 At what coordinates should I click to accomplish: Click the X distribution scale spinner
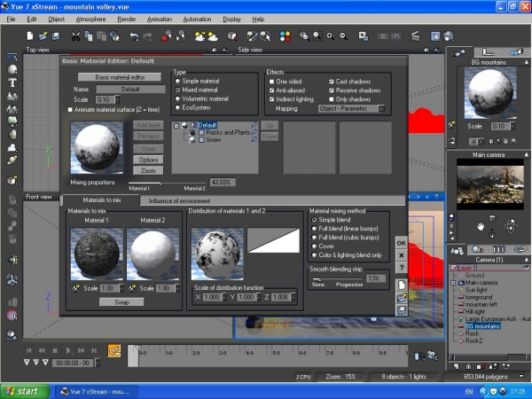[x=224, y=297]
